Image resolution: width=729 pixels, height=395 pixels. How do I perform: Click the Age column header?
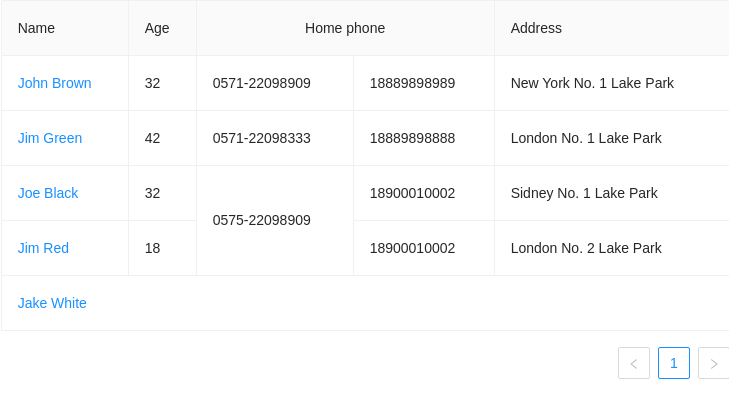coord(163,28)
